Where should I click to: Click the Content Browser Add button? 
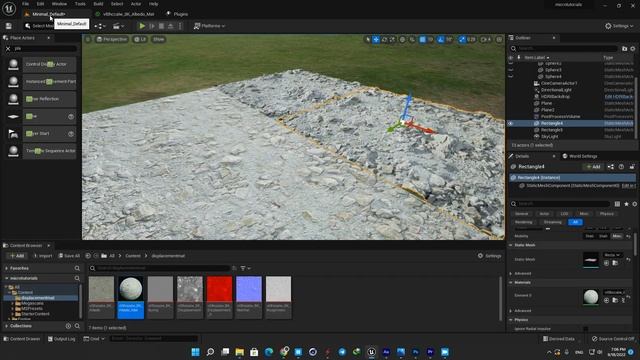pyautogui.click(x=17, y=256)
